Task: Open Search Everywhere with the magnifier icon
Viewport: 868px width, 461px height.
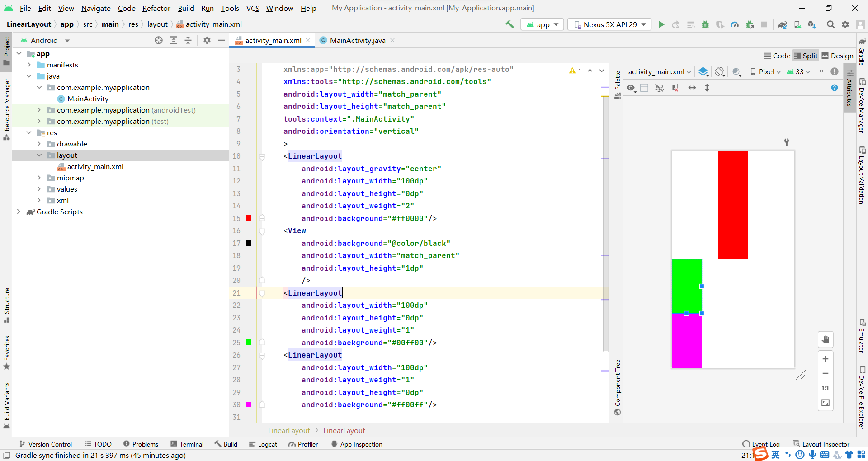Action: (x=830, y=24)
